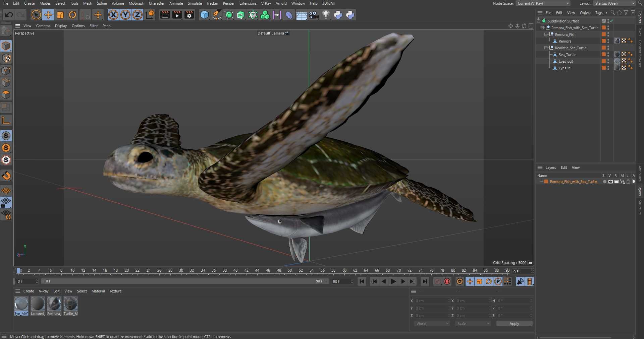
Task: Select the Sea_Turtle object row
Action: [567, 55]
